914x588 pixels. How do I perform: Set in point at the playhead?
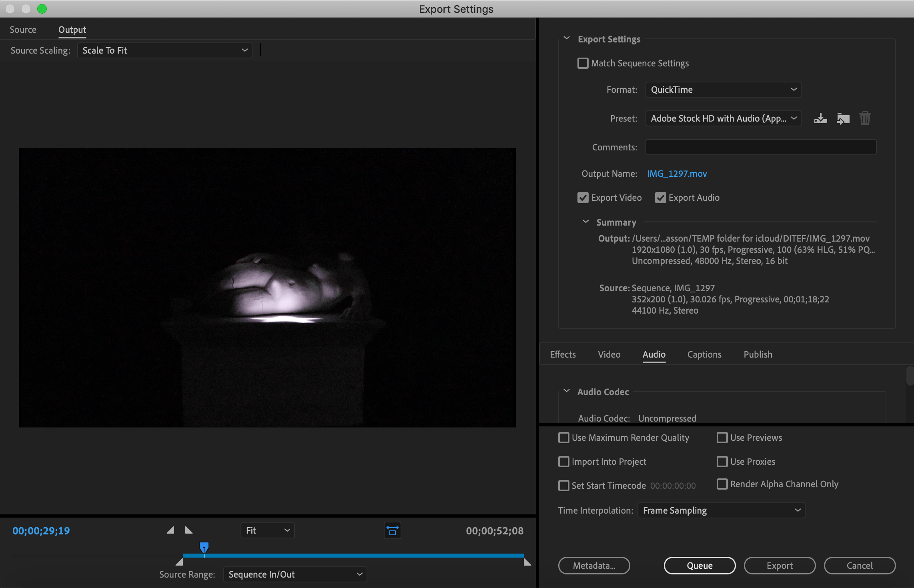[170, 530]
